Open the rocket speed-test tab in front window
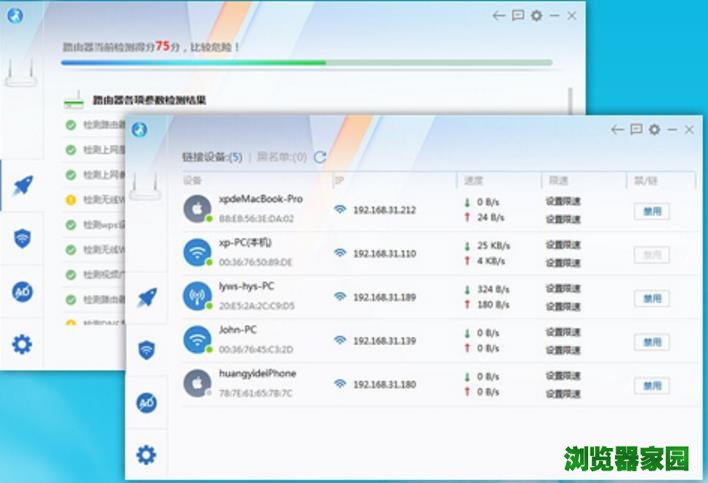 coord(147,297)
